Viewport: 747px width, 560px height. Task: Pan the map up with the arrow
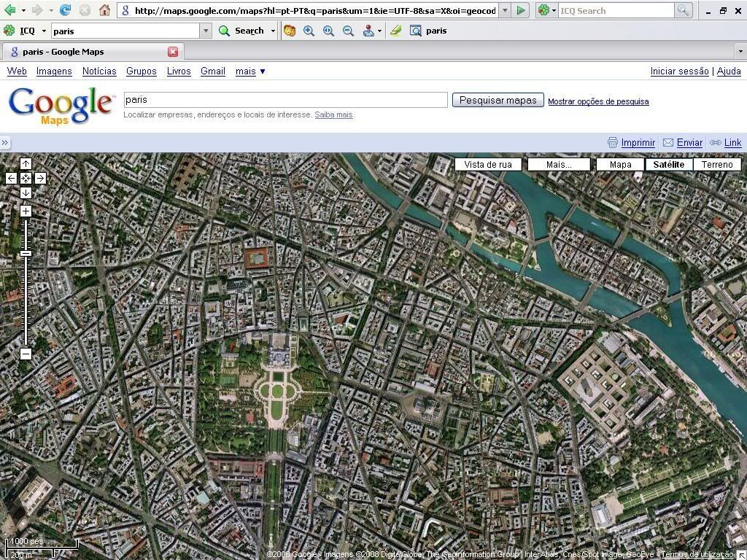tap(26, 164)
